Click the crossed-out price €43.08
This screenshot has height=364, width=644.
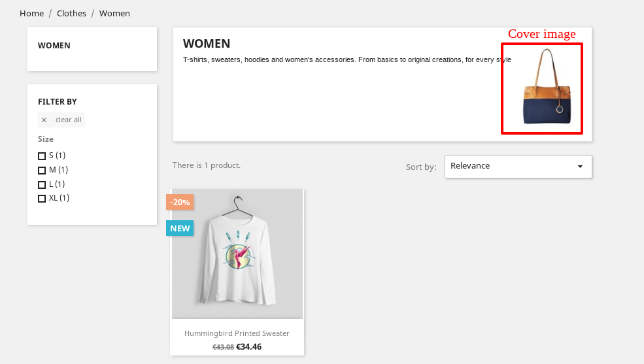coord(223,347)
